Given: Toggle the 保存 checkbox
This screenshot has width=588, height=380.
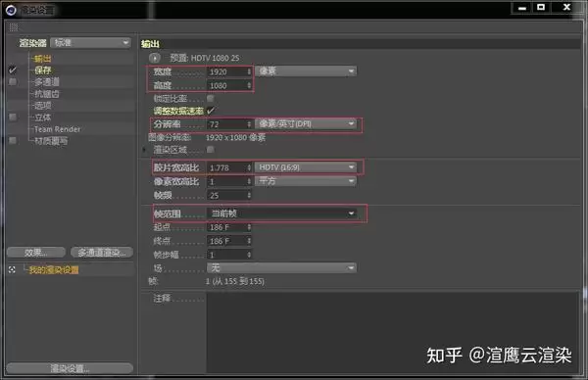Looking at the screenshot, I should (x=13, y=70).
